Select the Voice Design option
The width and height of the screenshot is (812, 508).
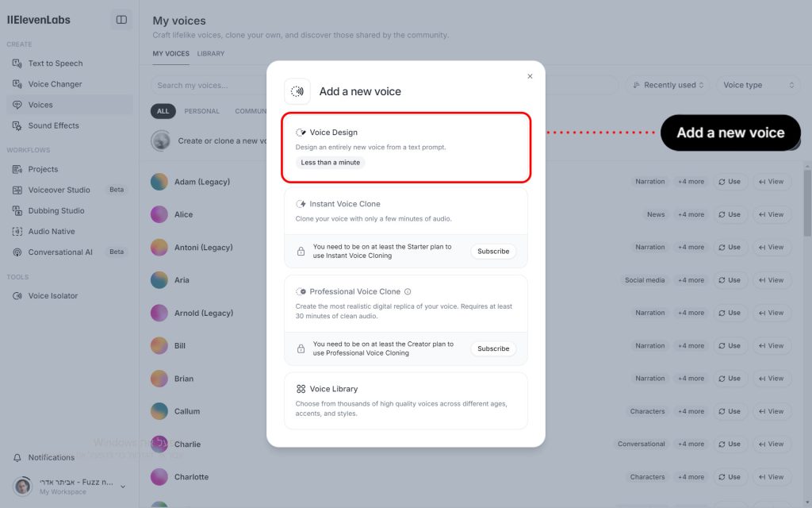pyautogui.click(x=406, y=147)
